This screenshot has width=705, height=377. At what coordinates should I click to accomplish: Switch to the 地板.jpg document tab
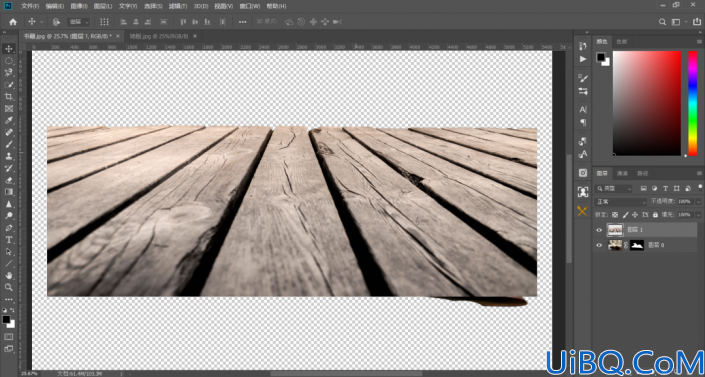[x=159, y=36]
